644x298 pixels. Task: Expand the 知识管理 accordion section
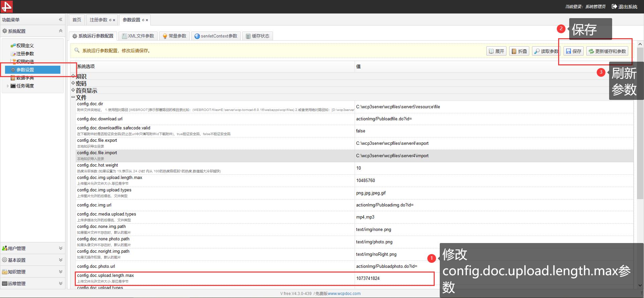tap(61, 272)
